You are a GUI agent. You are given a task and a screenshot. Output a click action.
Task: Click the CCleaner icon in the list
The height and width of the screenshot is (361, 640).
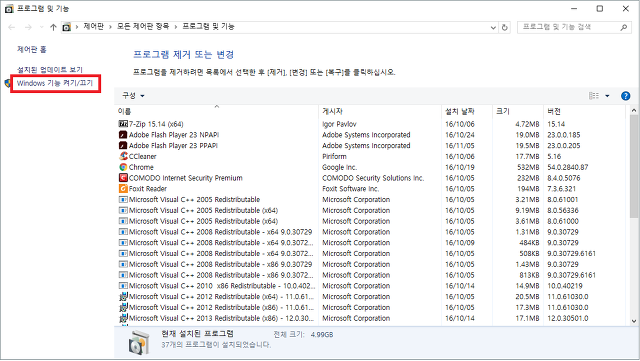coord(123,156)
